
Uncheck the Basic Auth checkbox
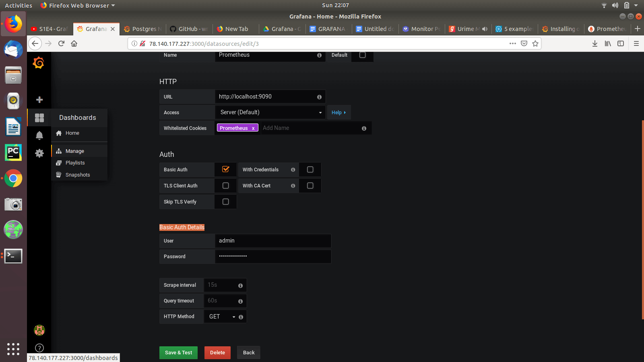[226, 169]
